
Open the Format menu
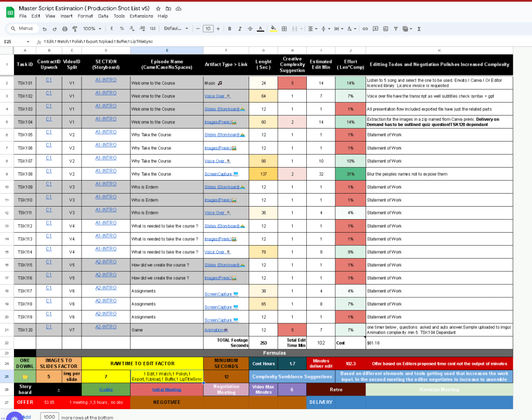[85, 16]
